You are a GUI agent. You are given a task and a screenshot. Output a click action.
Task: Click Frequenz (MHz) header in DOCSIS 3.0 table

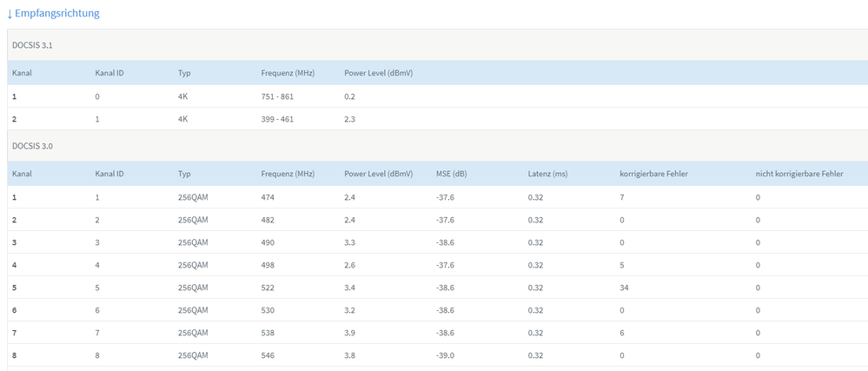[x=287, y=174]
